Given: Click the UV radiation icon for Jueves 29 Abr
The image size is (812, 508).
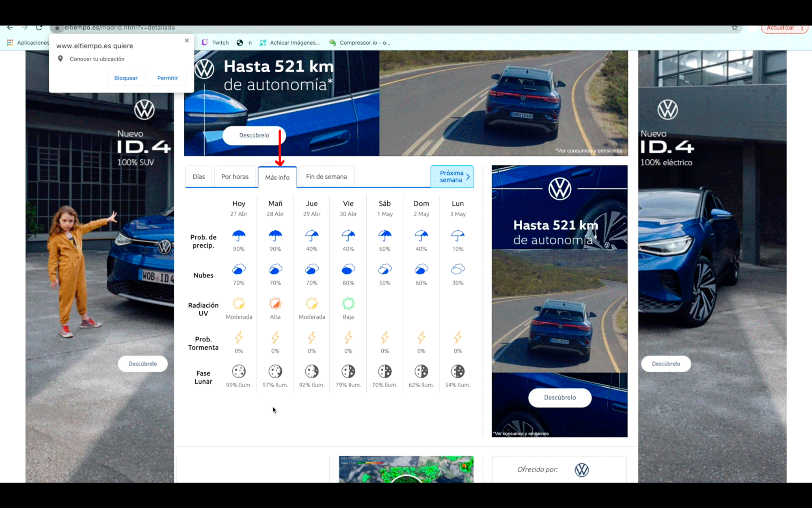Looking at the screenshot, I should 311,303.
